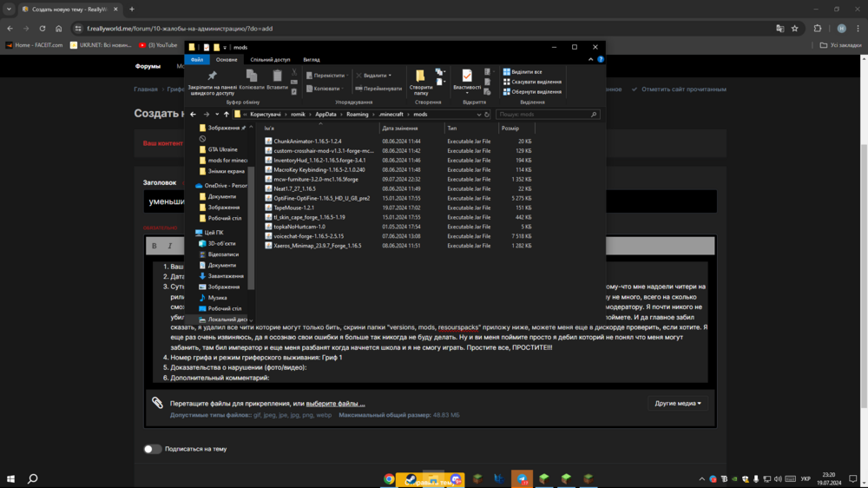Open Telegram from the taskbar
868x488 pixels.
[x=522, y=478]
